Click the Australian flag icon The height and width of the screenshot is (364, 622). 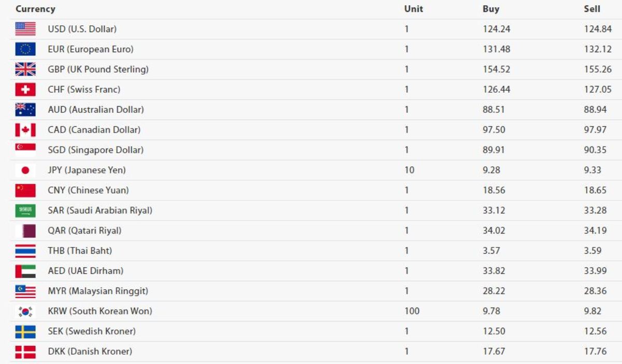click(25, 110)
